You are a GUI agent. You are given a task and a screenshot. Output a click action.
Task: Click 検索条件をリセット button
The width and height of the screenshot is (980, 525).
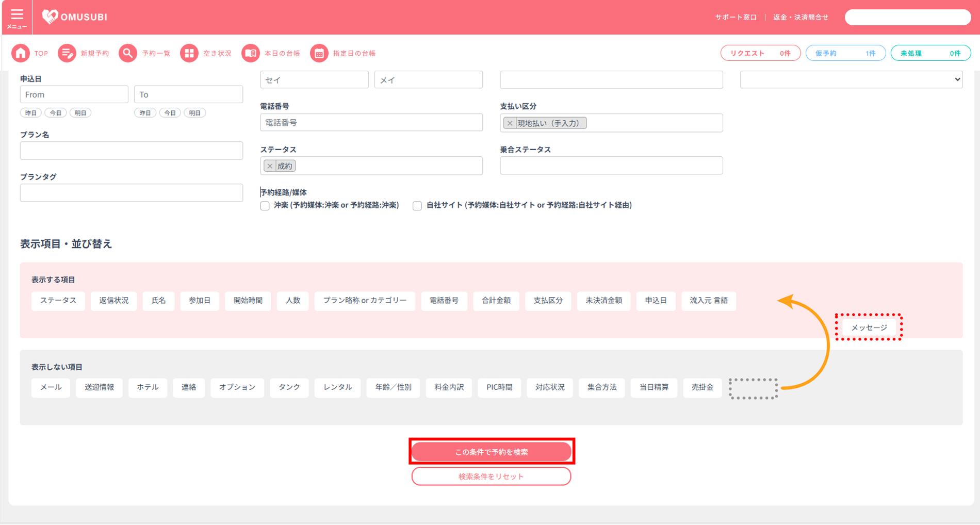tap(492, 477)
